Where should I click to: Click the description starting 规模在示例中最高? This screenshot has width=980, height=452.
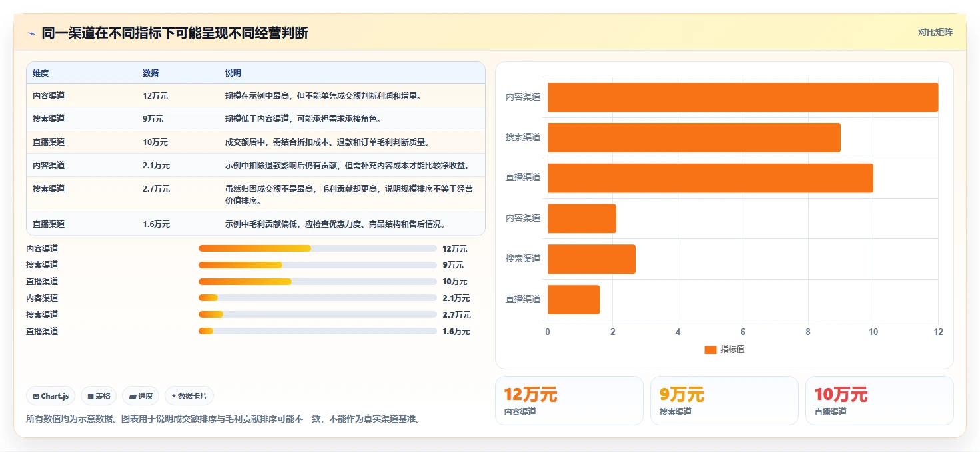tap(322, 96)
